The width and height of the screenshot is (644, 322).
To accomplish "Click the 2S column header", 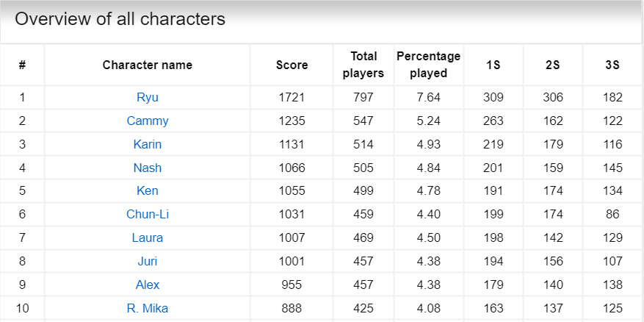I will tap(553, 65).
